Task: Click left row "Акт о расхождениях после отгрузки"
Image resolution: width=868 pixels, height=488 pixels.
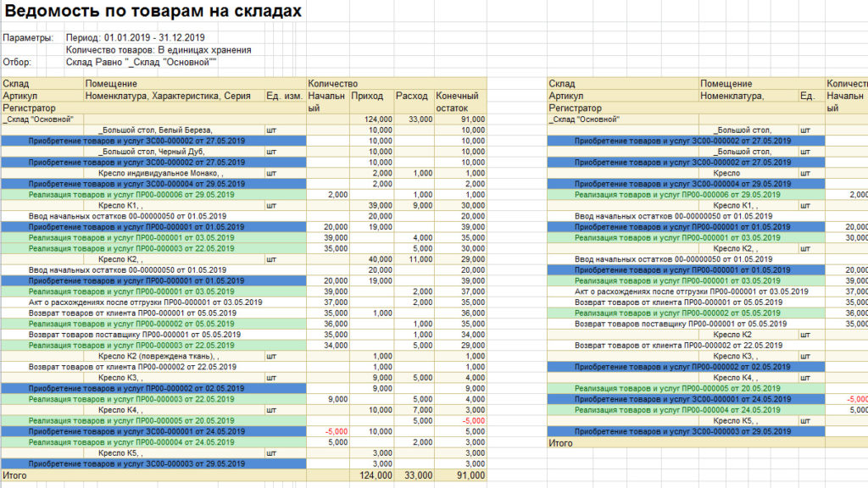Action: coord(154,302)
